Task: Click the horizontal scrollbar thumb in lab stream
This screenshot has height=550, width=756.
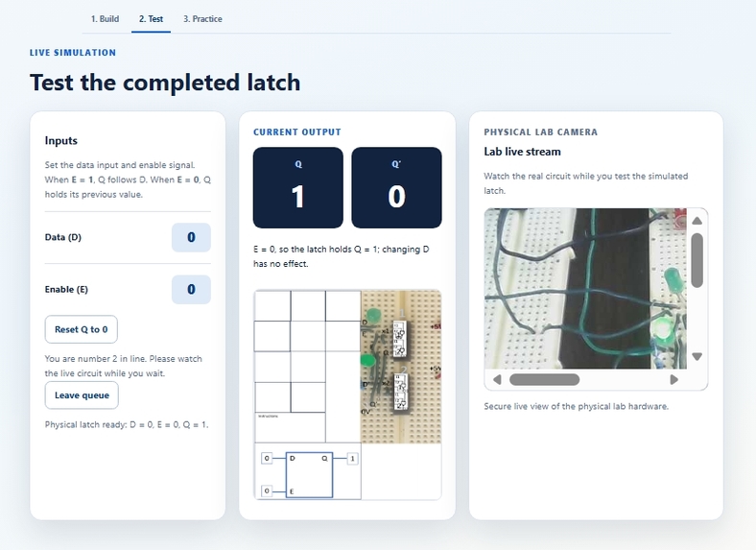Action: click(x=544, y=380)
